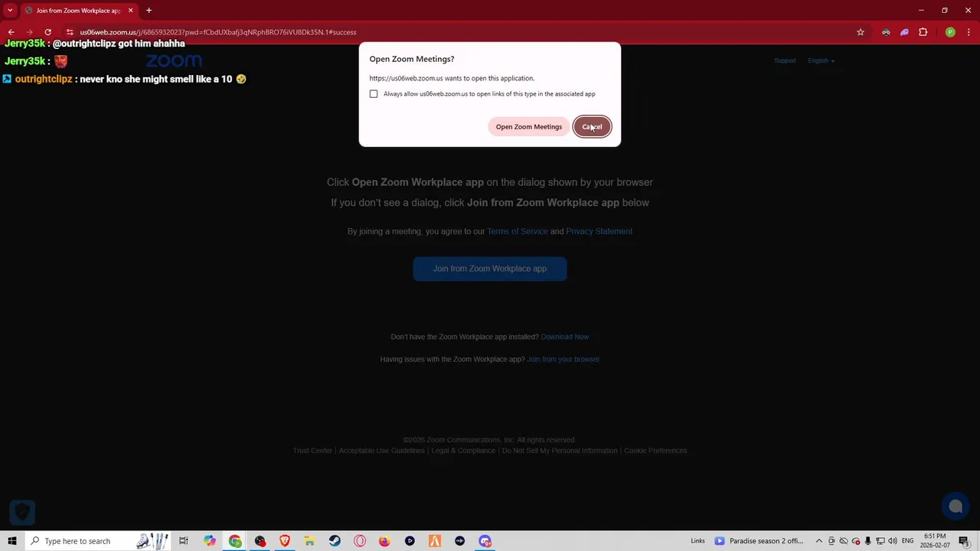Image resolution: width=980 pixels, height=551 pixels.
Task: Open Cookie Preferences footer link
Action: 655,451
